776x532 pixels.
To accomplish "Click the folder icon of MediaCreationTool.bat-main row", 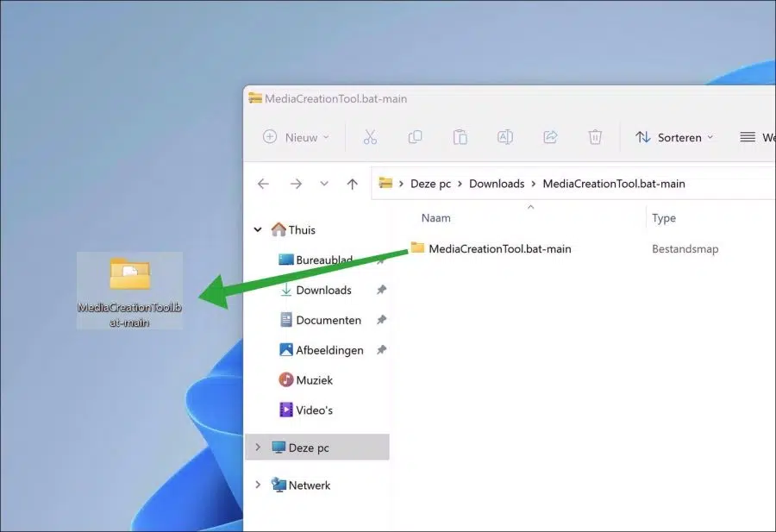I will pyautogui.click(x=417, y=247).
